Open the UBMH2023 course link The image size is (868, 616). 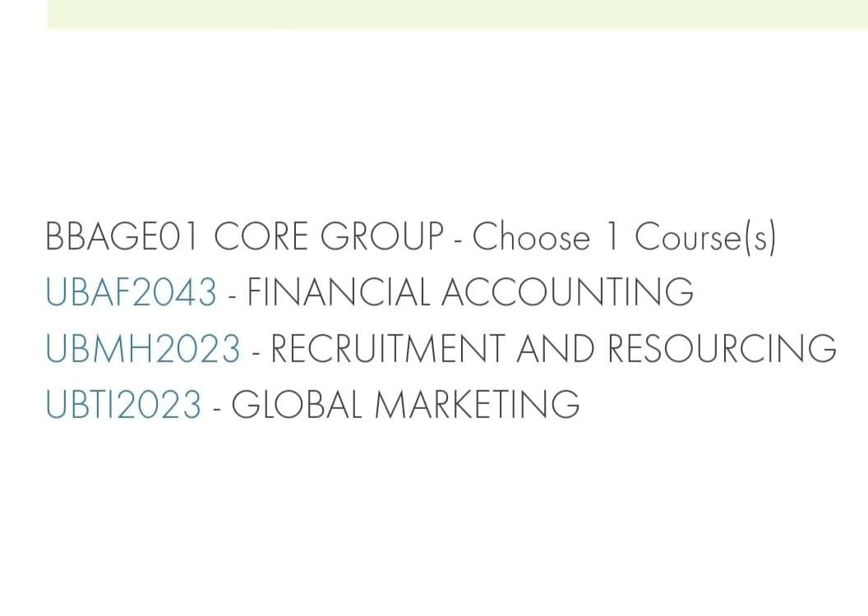click(x=143, y=349)
